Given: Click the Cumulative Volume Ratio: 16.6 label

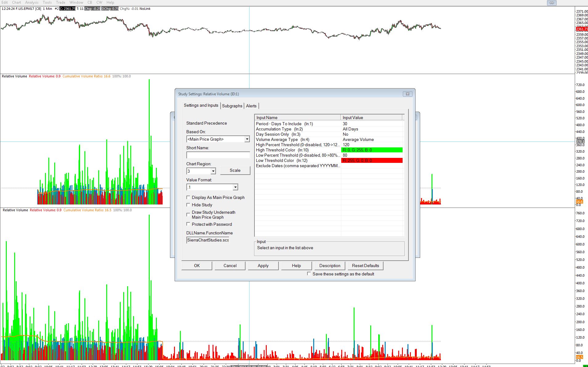Looking at the screenshot, I should click(87, 76).
